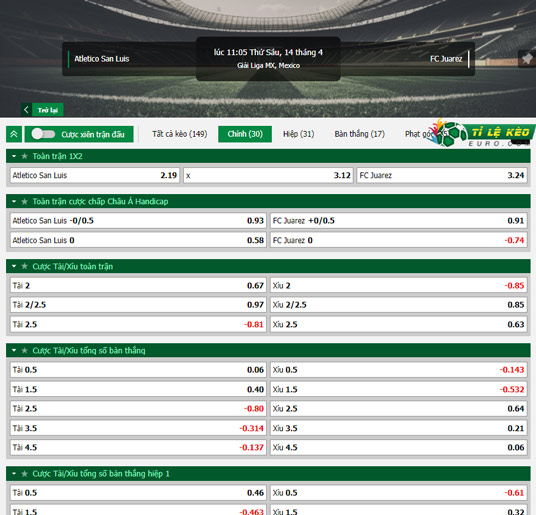Viewport: 536px width, 515px height.
Task: Open the Hiệp (31) tab
Action: coord(298,134)
